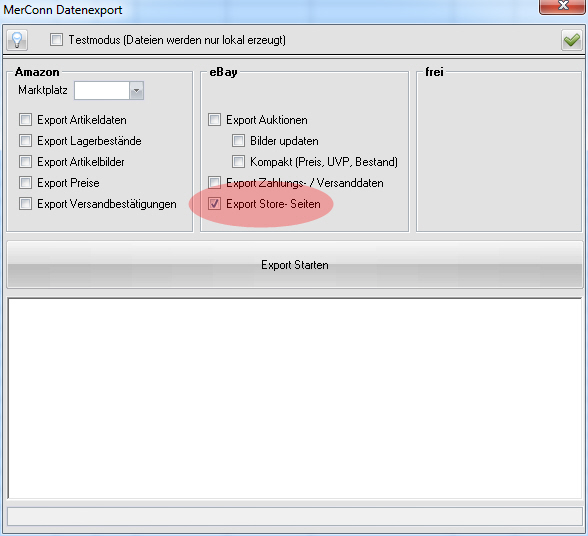
Task: Click the light bulb hint icon
Action: pyautogui.click(x=17, y=40)
